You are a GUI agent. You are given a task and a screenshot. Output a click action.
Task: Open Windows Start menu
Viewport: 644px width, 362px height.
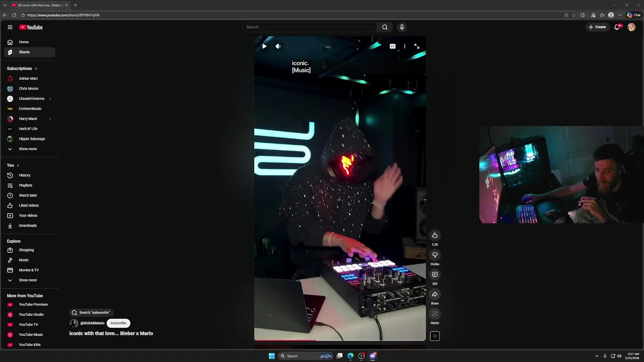point(272,356)
